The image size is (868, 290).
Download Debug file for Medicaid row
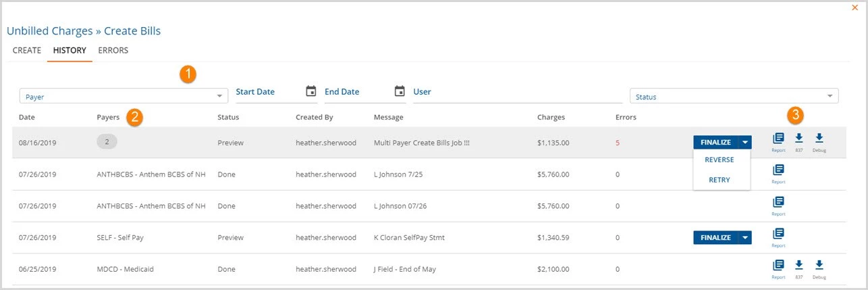click(x=819, y=264)
